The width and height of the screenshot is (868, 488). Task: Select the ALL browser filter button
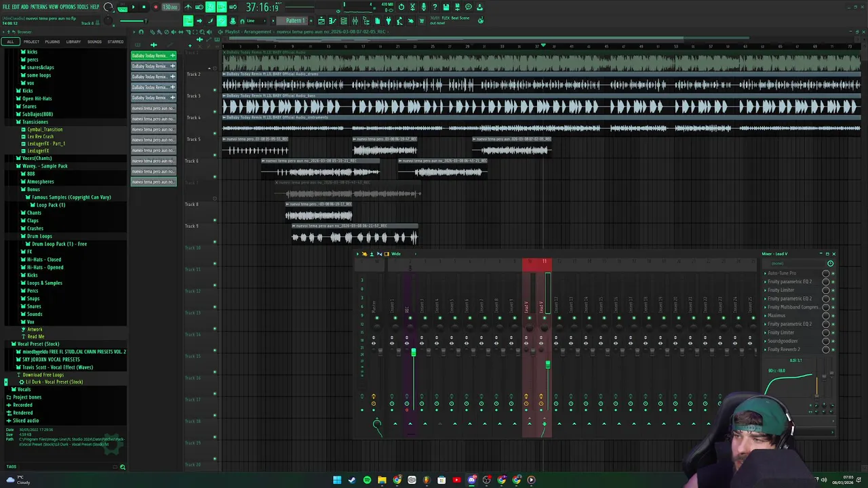click(x=10, y=42)
